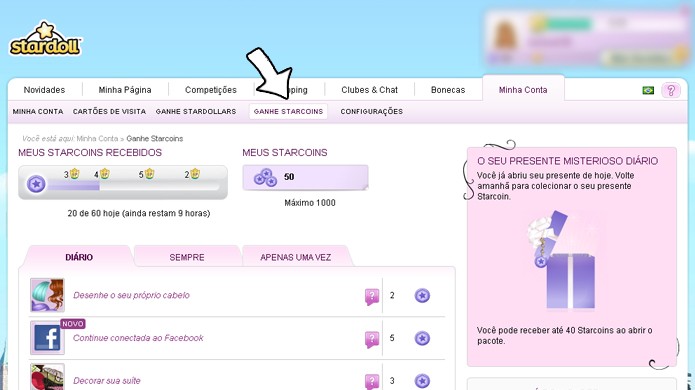The width and height of the screenshot is (695, 390).
Task: Open 'Decorar sua suíte' link
Action: (107, 381)
